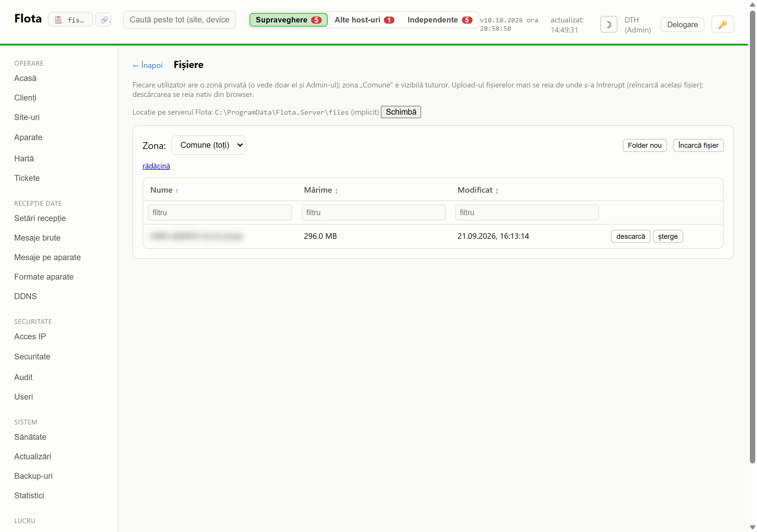Screen dimensions: 757x532
Task: Focus the Mărime filter field
Action: coord(373,213)
